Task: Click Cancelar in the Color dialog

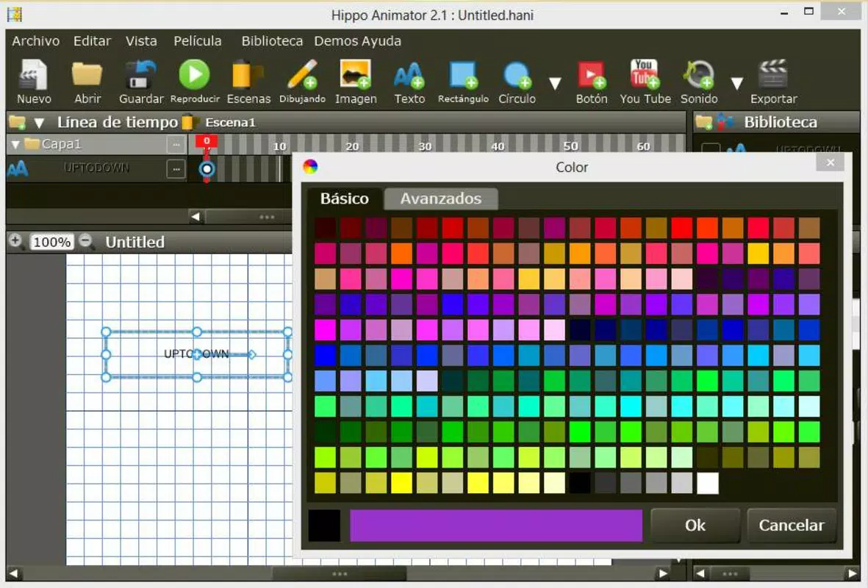Action: click(x=791, y=525)
